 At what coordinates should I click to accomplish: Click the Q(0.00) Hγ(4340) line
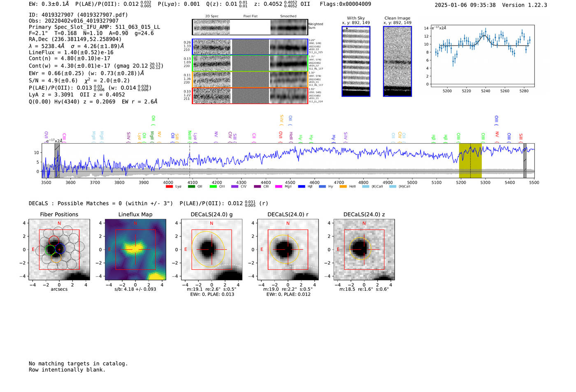[93, 102]
